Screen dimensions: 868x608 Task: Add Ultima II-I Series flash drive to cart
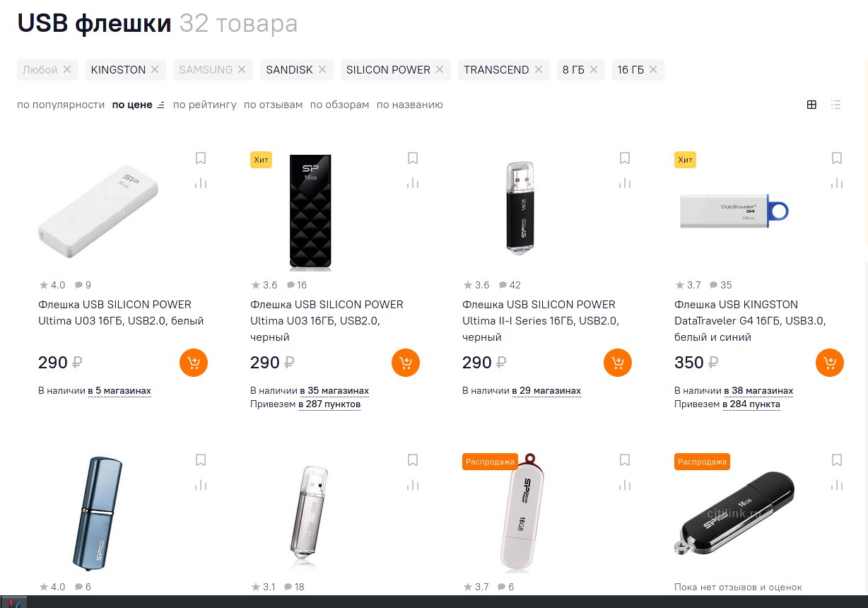(x=618, y=363)
